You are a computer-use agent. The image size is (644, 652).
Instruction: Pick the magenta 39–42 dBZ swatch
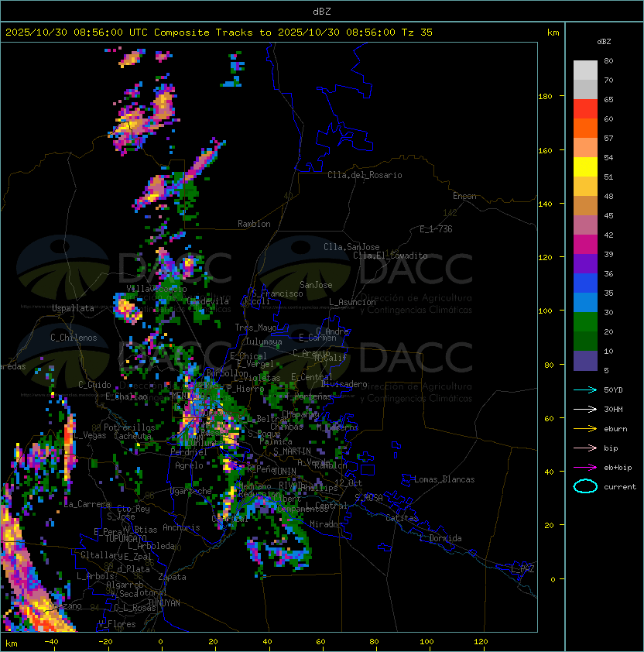tap(585, 244)
